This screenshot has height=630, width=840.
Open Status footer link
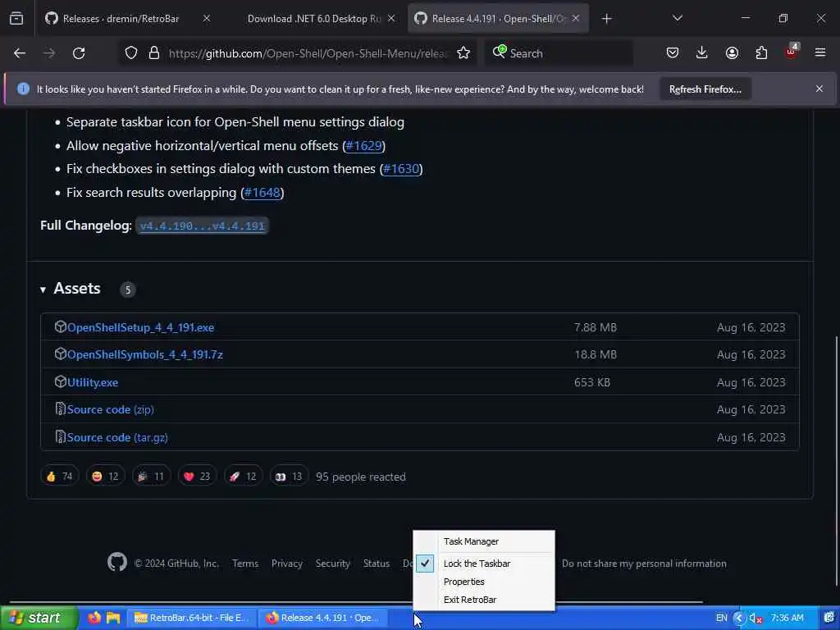(x=376, y=563)
